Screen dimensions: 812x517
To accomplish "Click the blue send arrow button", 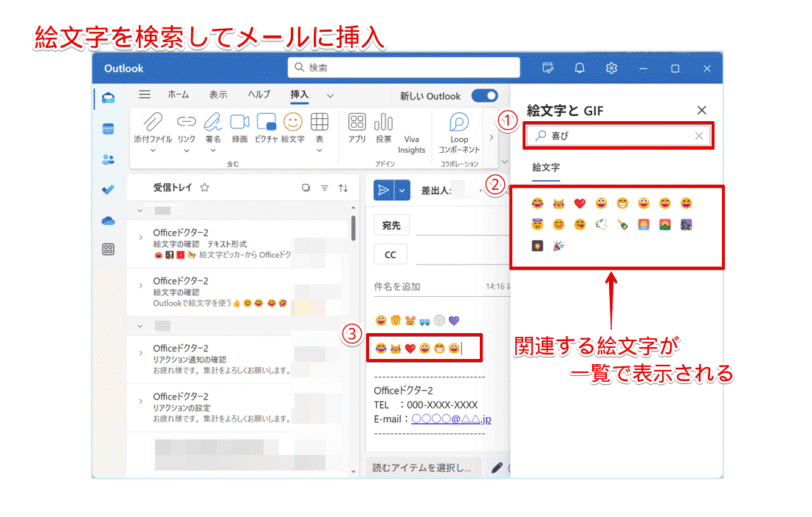I will (384, 191).
